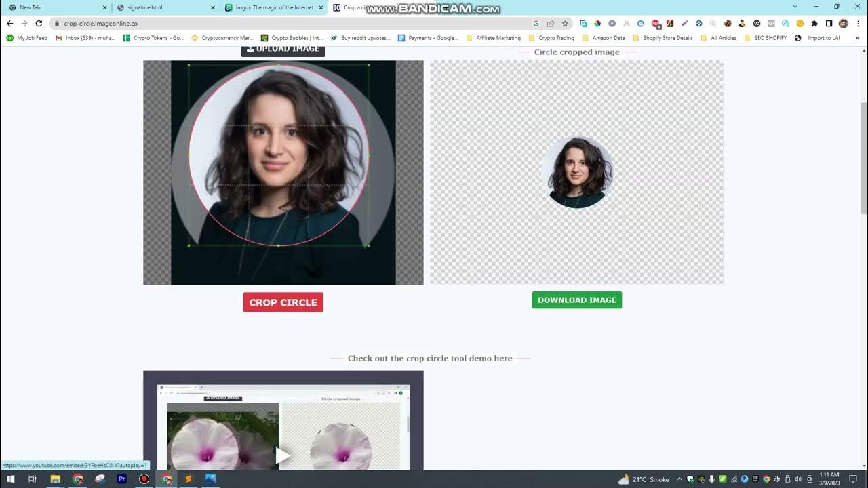Click the Google icon in address bar
The width and height of the screenshot is (868, 488).
coord(536,23)
